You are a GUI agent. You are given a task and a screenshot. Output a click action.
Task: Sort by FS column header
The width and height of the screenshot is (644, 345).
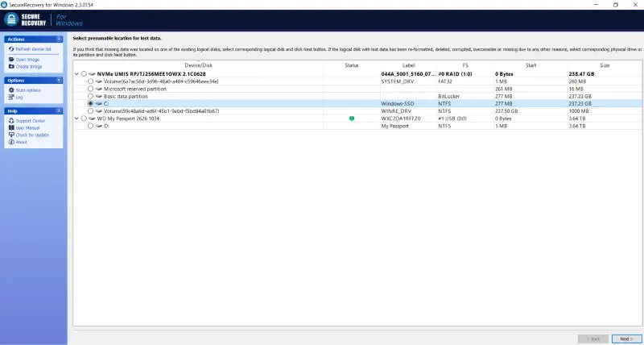click(465, 65)
